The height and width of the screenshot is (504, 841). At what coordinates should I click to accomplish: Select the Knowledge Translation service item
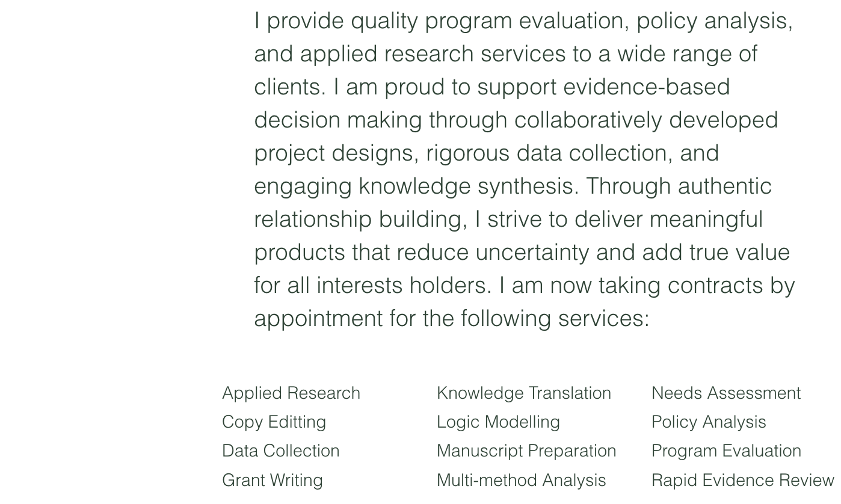pos(524,393)
